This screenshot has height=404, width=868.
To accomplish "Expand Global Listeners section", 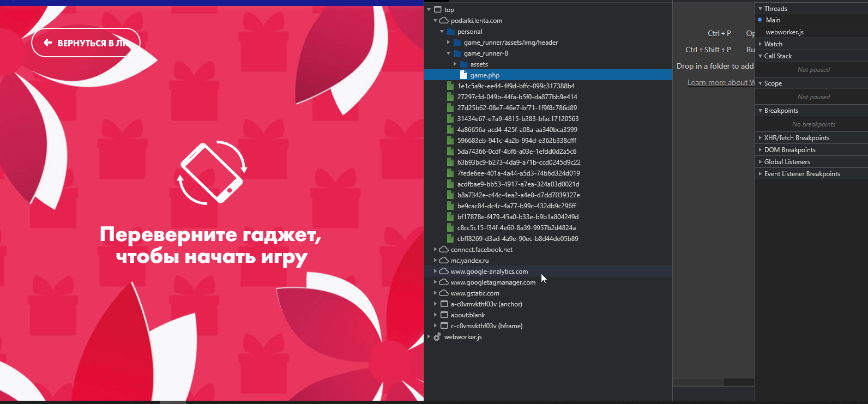I will point(760,162).
